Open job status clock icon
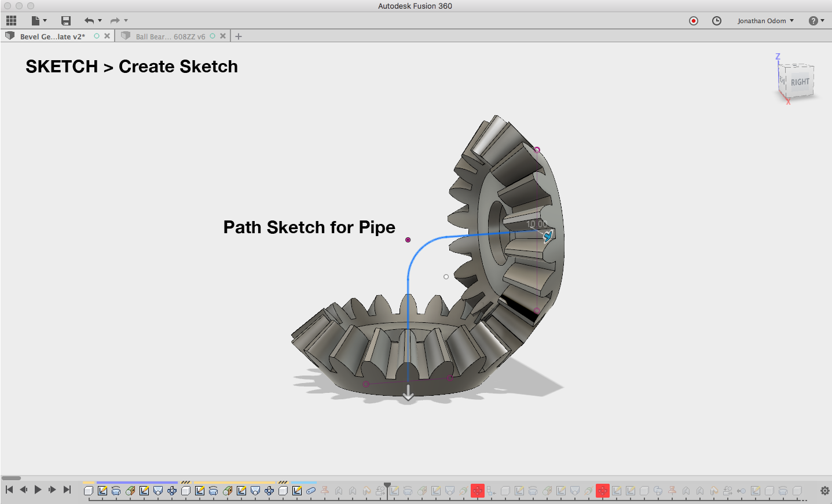832x504 pixels. [717, 21]
